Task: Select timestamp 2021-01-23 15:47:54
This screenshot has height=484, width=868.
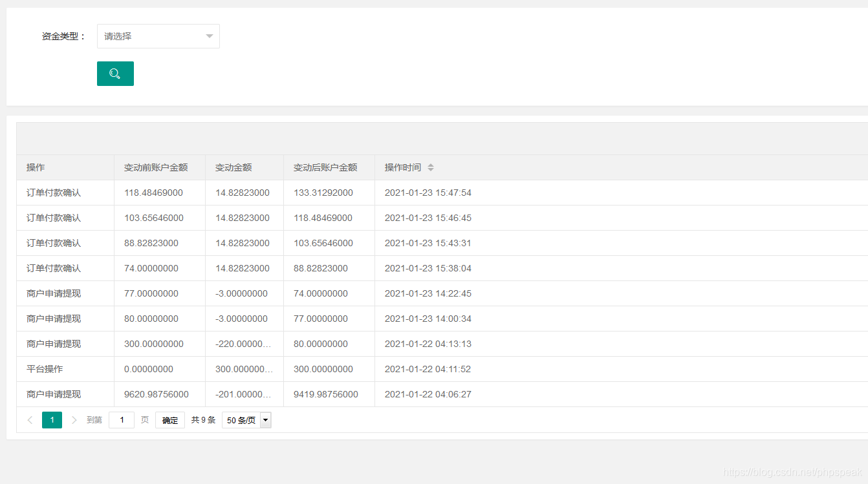Action: click(428, 193)
